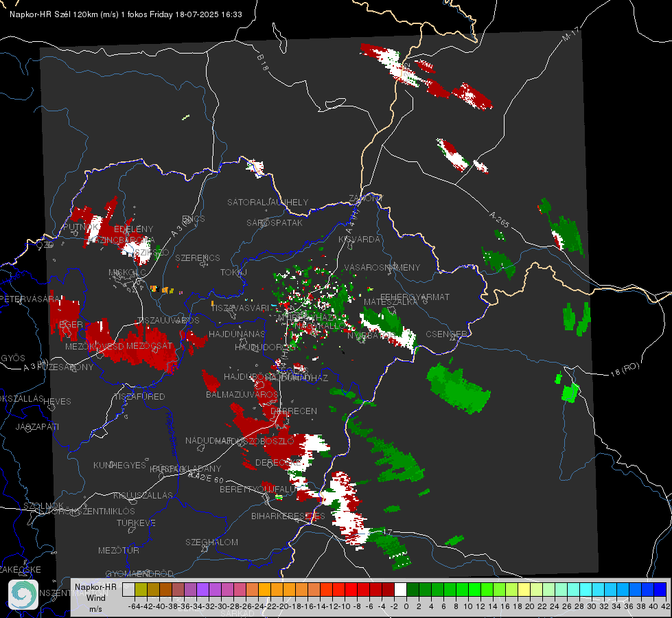The image size is (672, 618).
Task: Click the Napkor-HR Wind m/s legend label
Action: pos(95,597)
